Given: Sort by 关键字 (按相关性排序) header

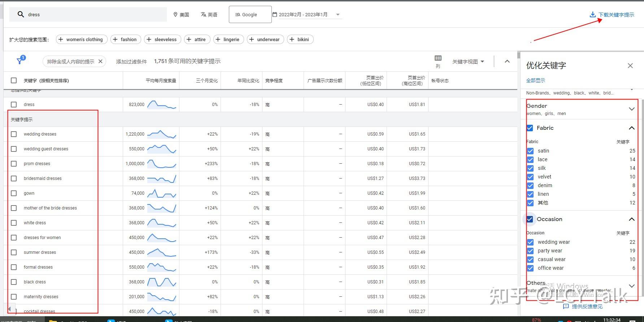Looking at the screenshot, I should pyautogui.click(x=46, y=80).
